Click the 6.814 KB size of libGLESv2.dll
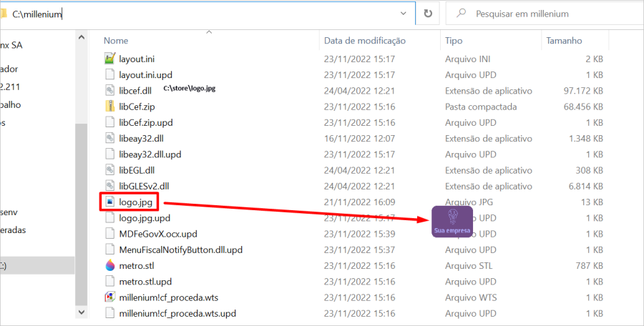The width and height of the screenshot is (644, 326). coord(585,186)
